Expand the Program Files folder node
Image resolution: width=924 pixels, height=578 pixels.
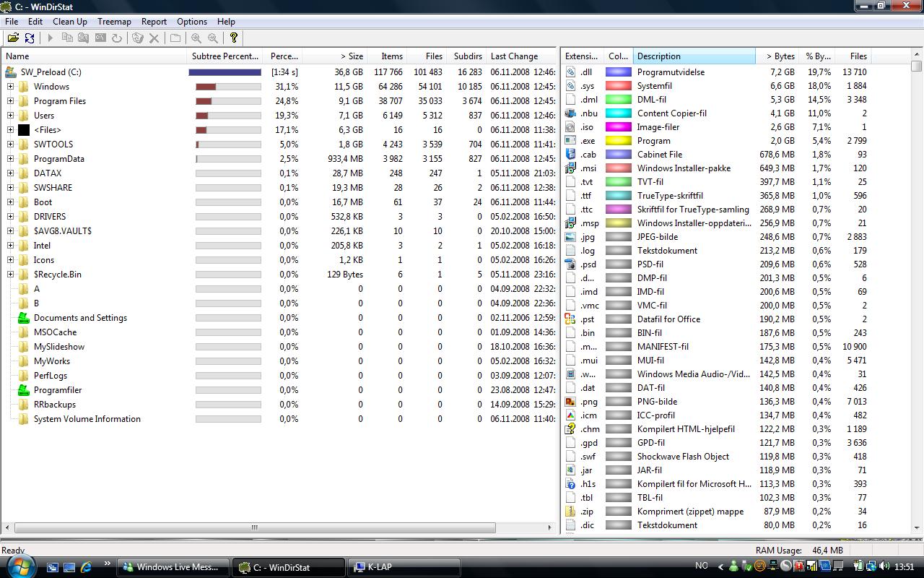[10, 101]
